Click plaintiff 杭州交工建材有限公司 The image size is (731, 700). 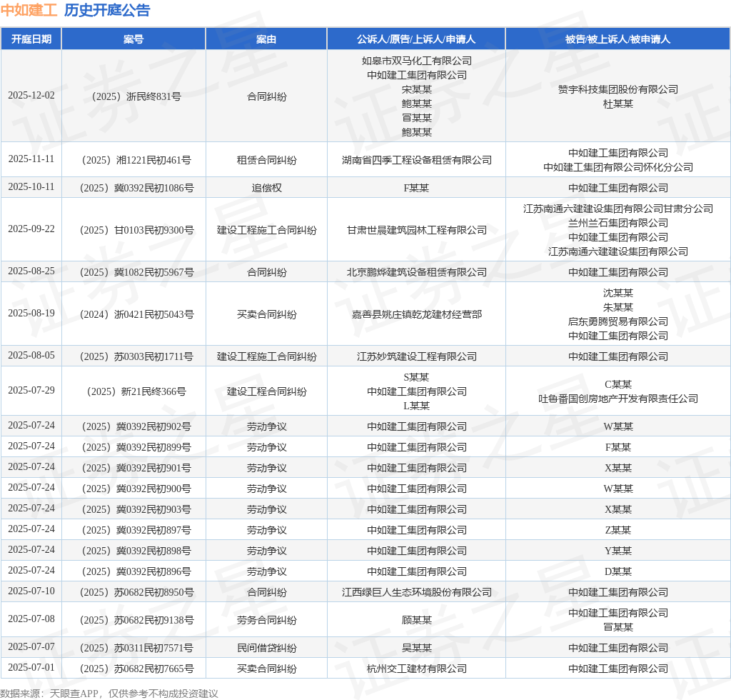point(416,669)
